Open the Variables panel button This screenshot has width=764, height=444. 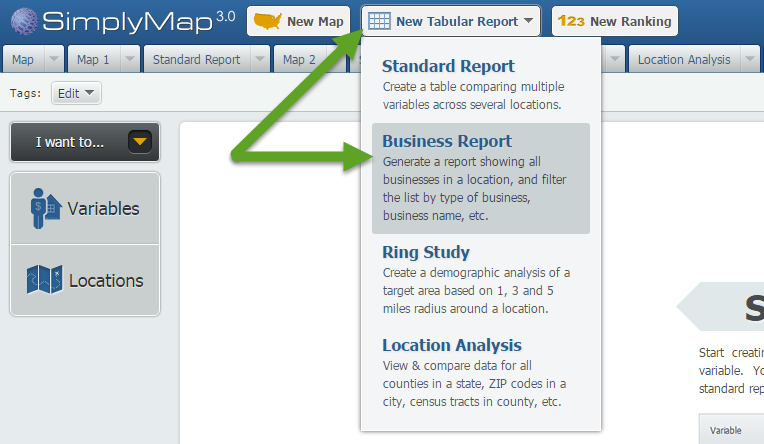pyautogui.click(x=85, y=208)
